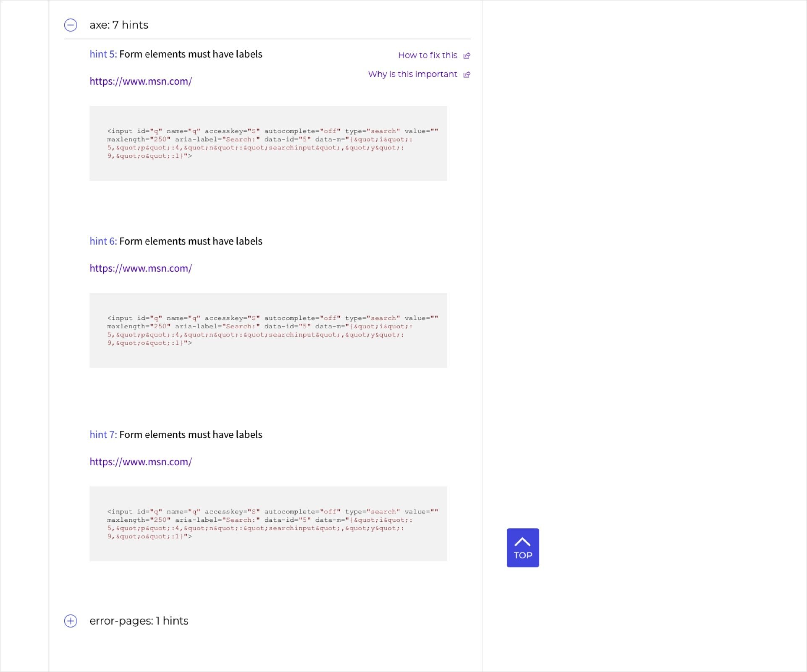Jump back using the TOP button
Image resolution: width=807 pixels, height=672 pixels.
pos(523,548)
